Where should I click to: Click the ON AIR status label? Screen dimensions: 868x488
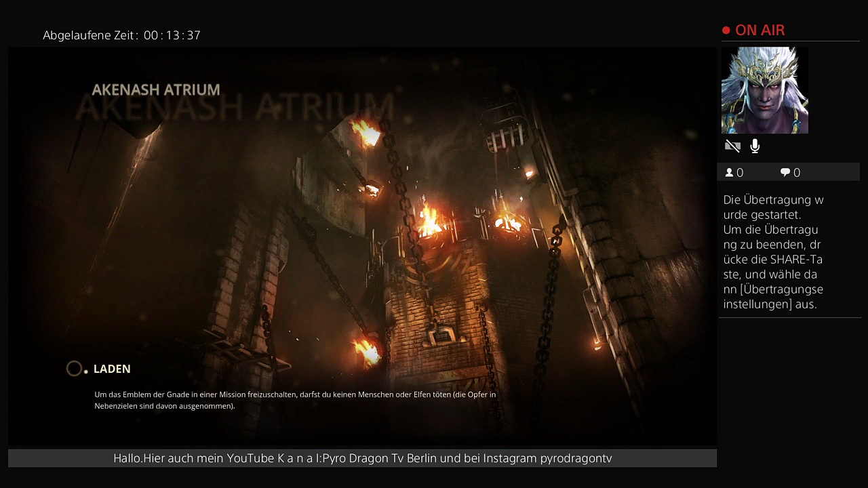(x=759, y=30)
